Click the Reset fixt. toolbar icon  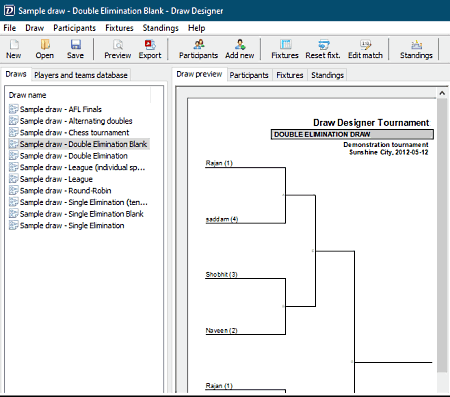pyautogui.click(x=323, y=49)
